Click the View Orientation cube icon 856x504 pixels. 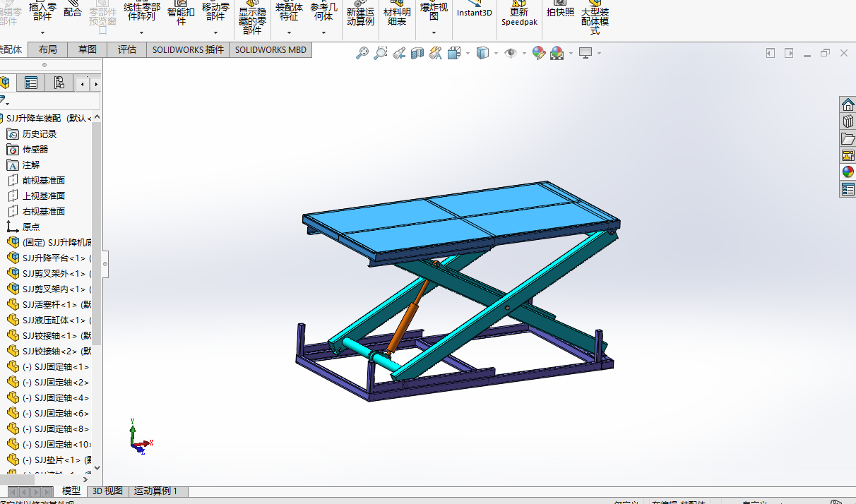coord(453,53)
